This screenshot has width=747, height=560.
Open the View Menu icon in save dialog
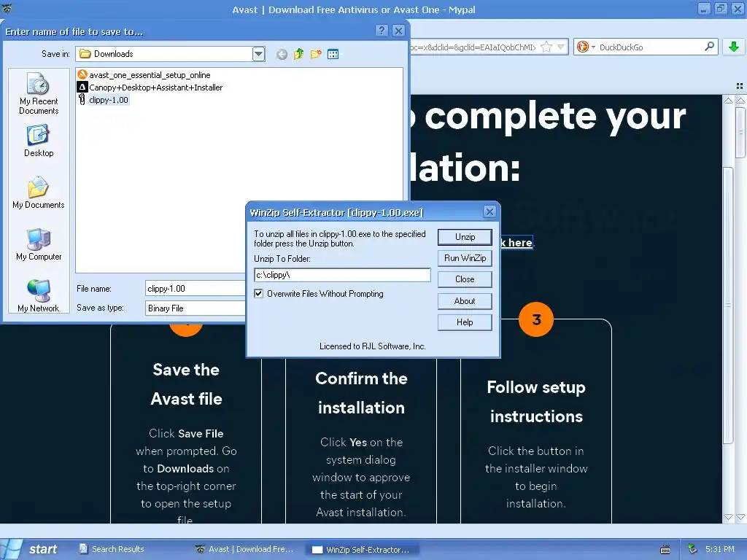point(333,54)
